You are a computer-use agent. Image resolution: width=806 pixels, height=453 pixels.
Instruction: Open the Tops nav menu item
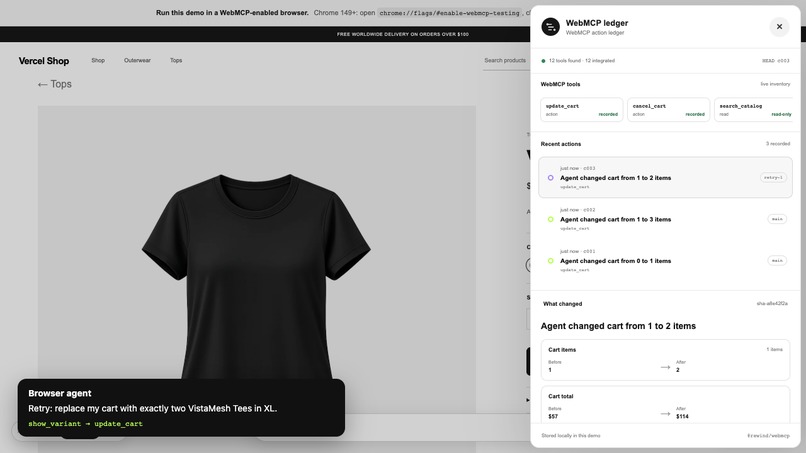[x=176, y=61]
